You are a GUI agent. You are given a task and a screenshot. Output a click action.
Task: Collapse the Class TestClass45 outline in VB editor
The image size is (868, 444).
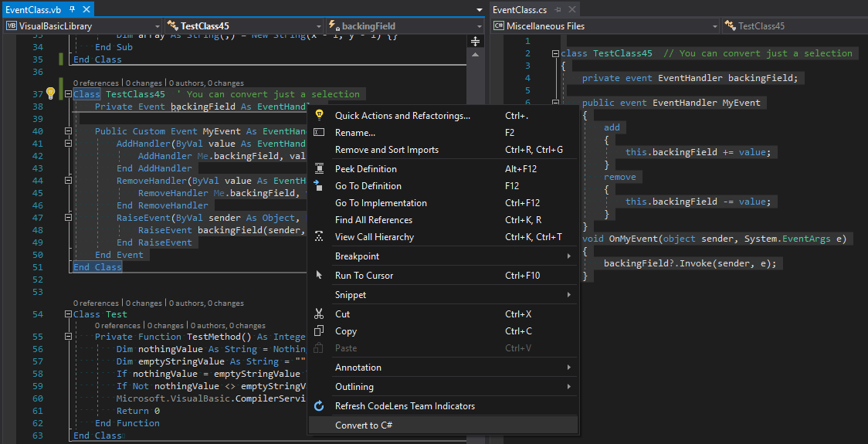coord(69,94)
